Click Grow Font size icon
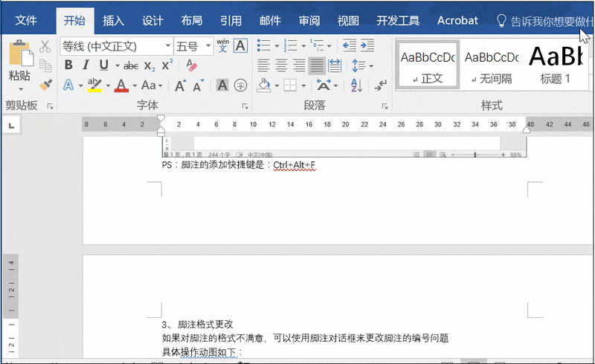Screen dimensions: 595x364 (180, 85)
